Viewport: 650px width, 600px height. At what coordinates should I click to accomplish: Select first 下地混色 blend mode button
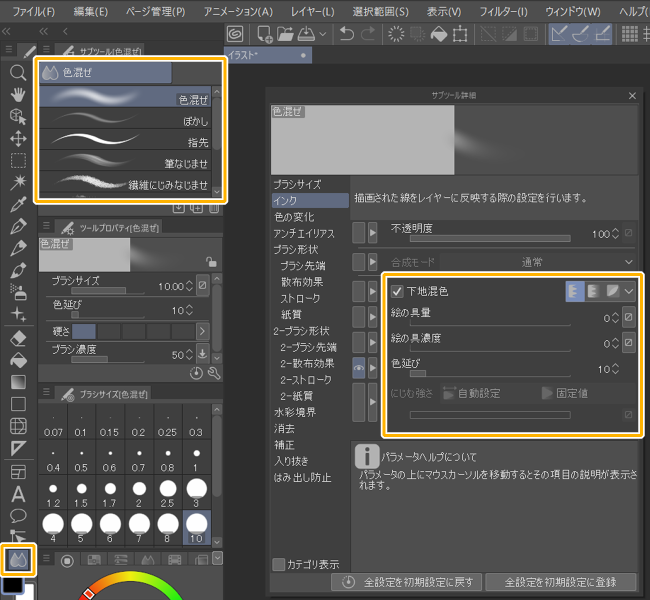pos(575,291)
